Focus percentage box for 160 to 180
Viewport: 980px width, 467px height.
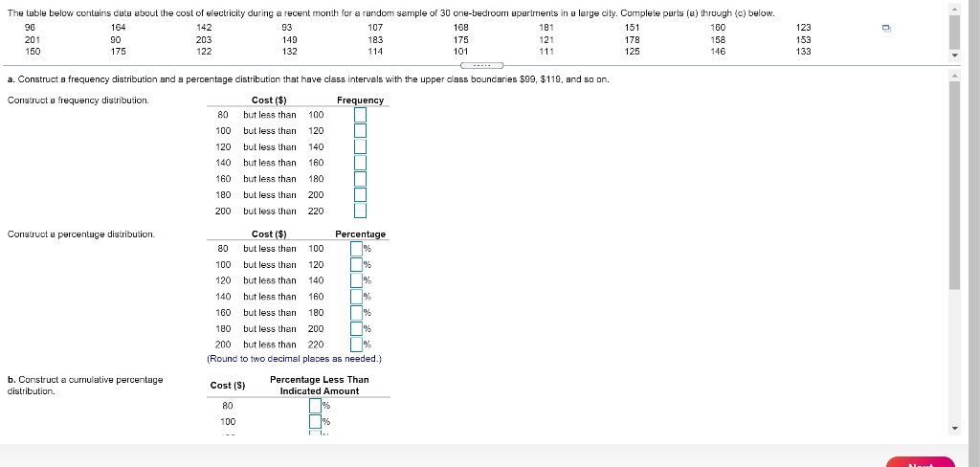[x=356, y=313]
